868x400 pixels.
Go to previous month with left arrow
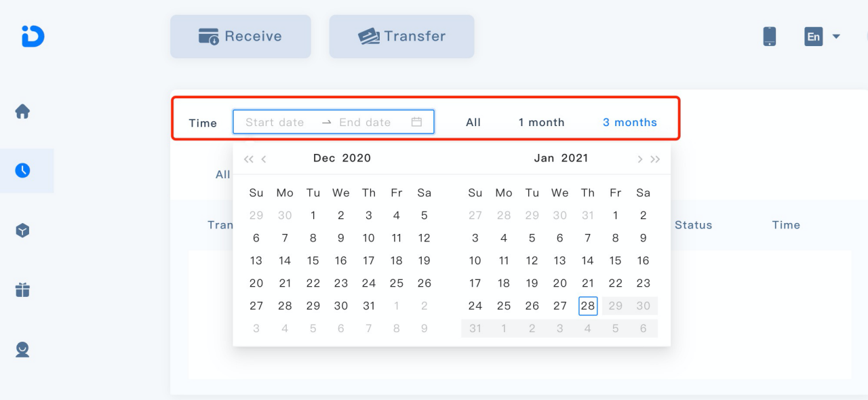click(x=264, y=159)
